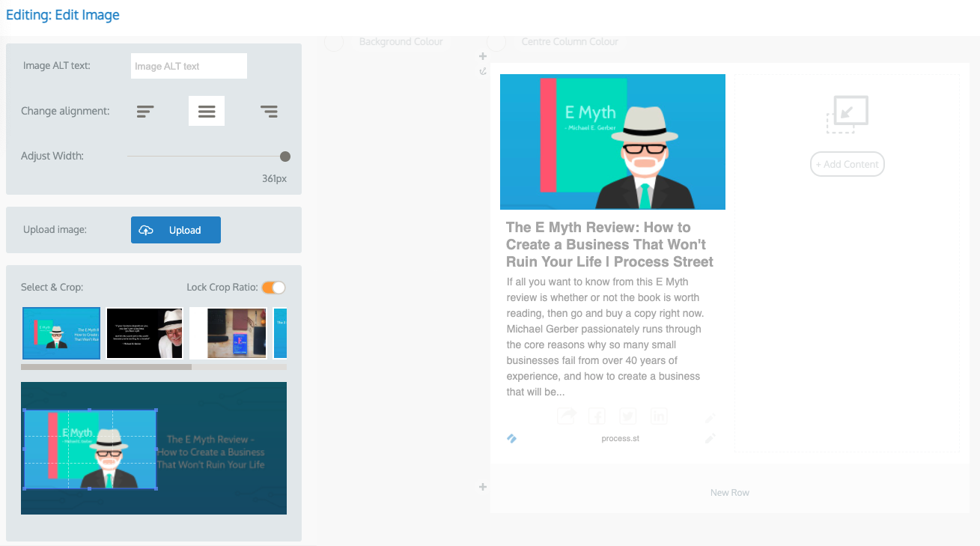
Task: Click the Add Content button
Action: [x=847, y=164]
